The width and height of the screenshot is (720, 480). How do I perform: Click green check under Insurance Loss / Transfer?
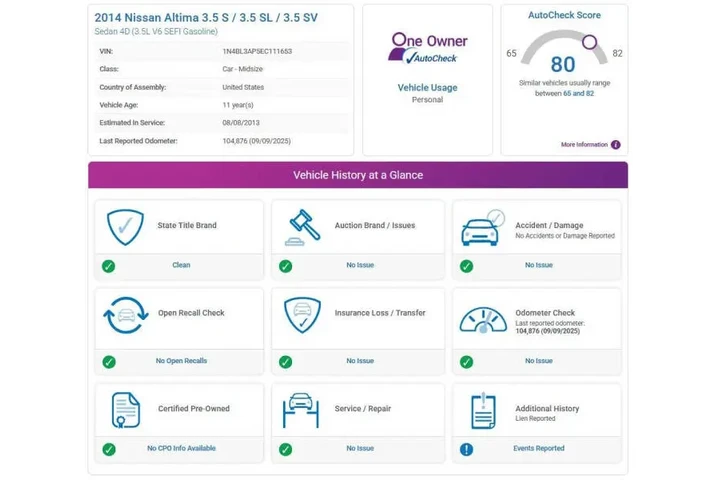coord(286,362)
